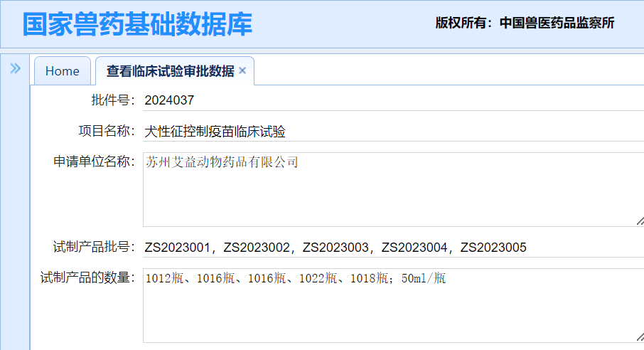Focus the 项目名称 field with 犬性征控制疫苗临床试验
This screenshot has width=644, height=350.
tap(394, 132)
